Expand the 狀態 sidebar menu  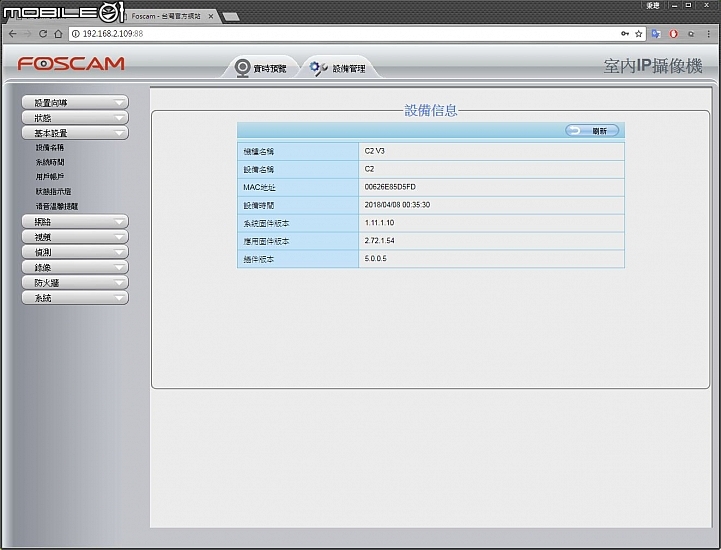point(75,118)
